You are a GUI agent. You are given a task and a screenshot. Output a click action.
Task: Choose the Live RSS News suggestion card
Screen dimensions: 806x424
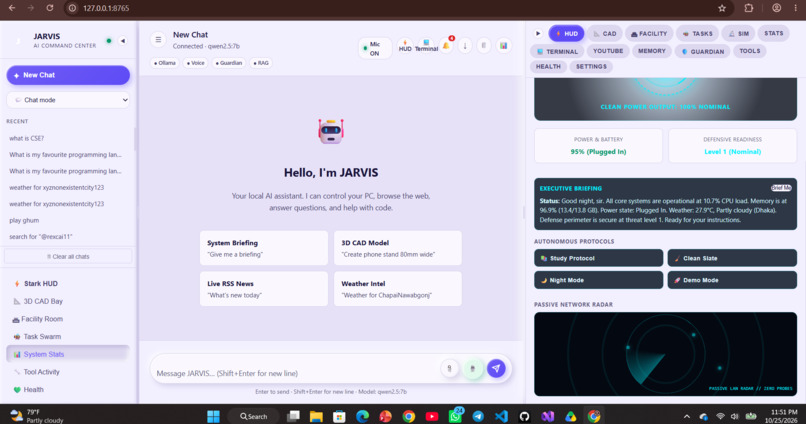264,289
